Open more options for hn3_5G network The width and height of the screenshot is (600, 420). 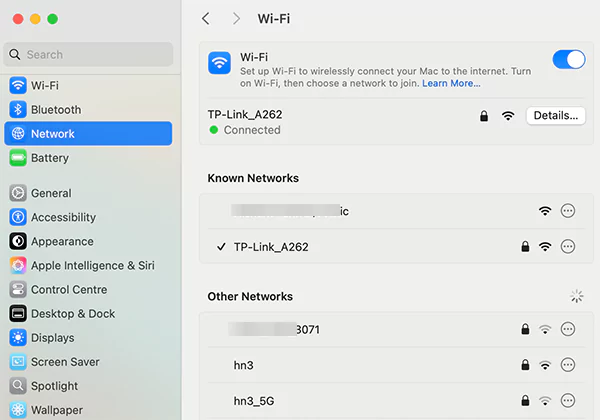tap(568, 400)
